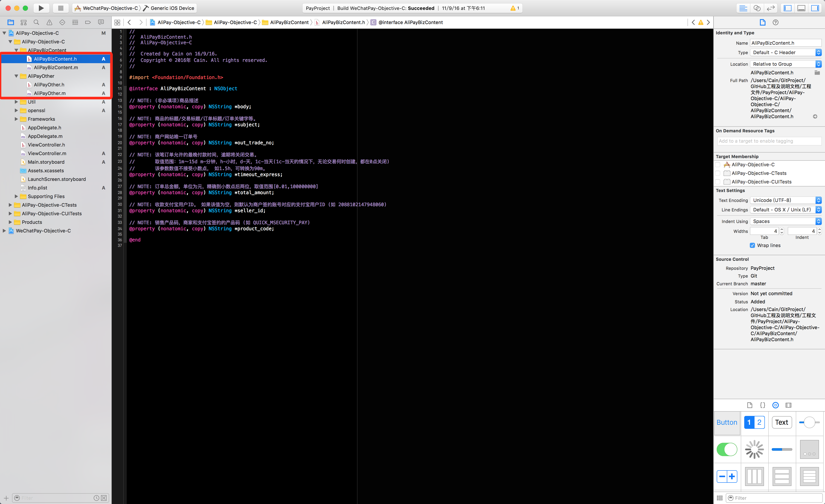
Task: Hide the Navigator panel toggle
Action: (787, 8)
